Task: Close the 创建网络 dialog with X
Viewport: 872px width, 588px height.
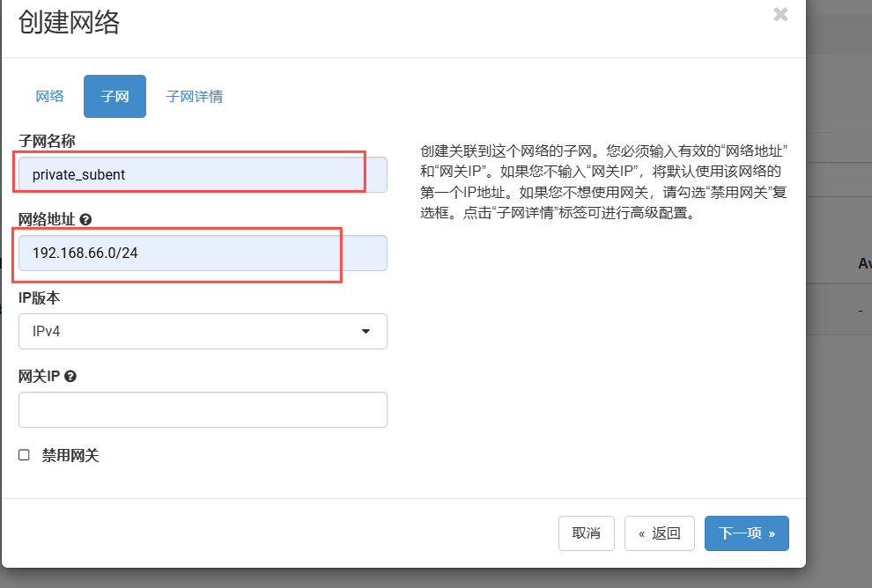Action: [x=780, y=14]
